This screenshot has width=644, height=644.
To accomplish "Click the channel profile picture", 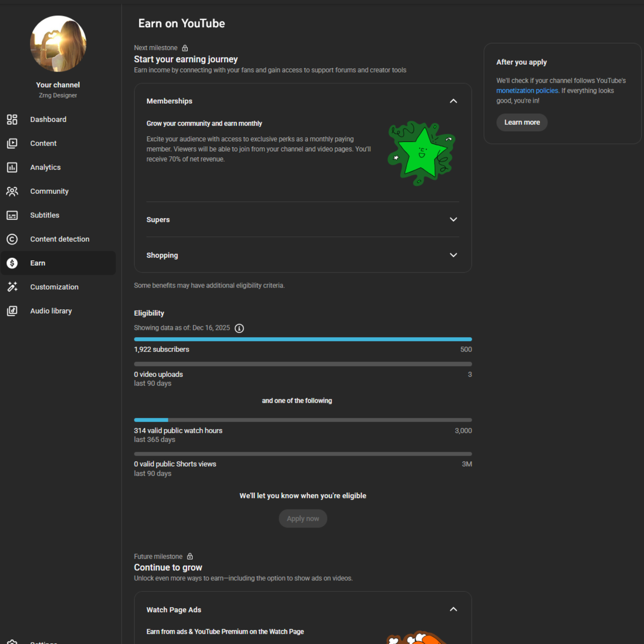I will (58, 44).
